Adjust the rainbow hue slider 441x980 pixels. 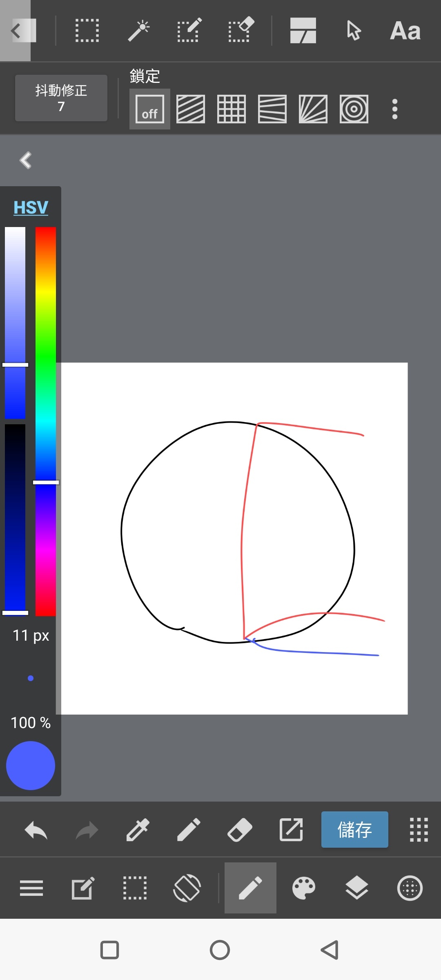[46, 421]
